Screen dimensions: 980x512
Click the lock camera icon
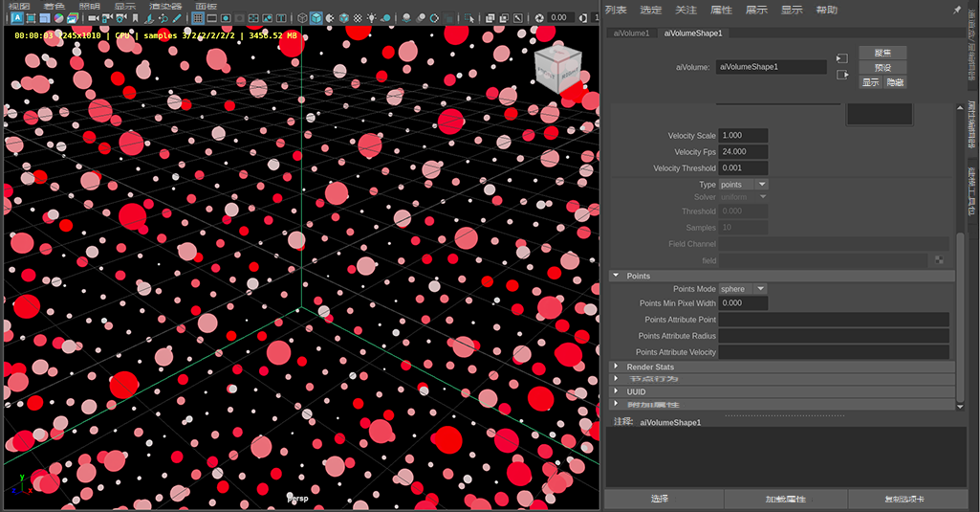pos(107,18)
